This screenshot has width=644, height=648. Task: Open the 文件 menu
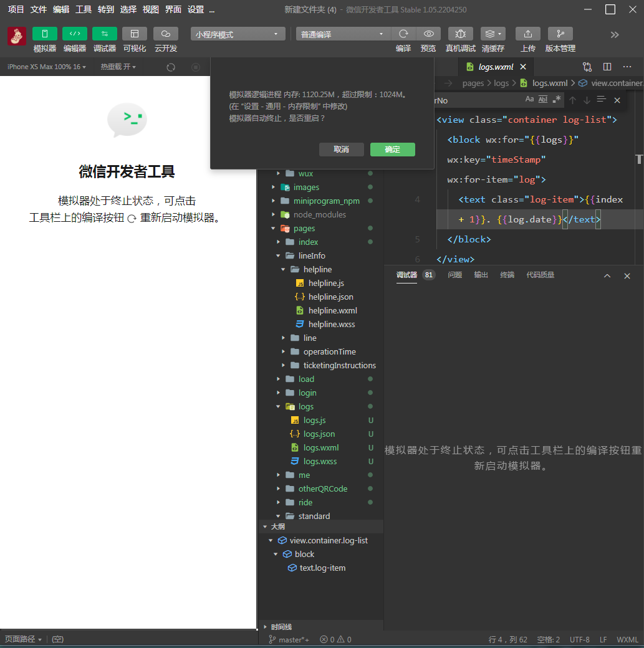(39, 9)
